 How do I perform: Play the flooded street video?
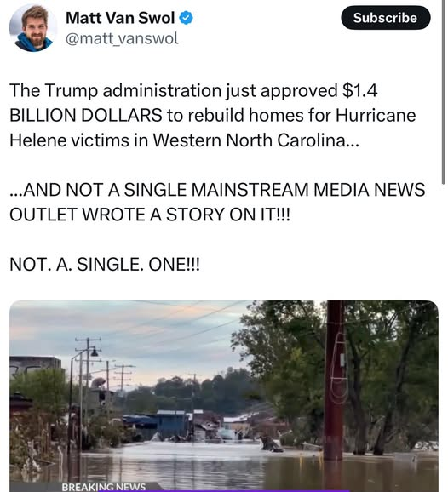(x=224, y=396)
